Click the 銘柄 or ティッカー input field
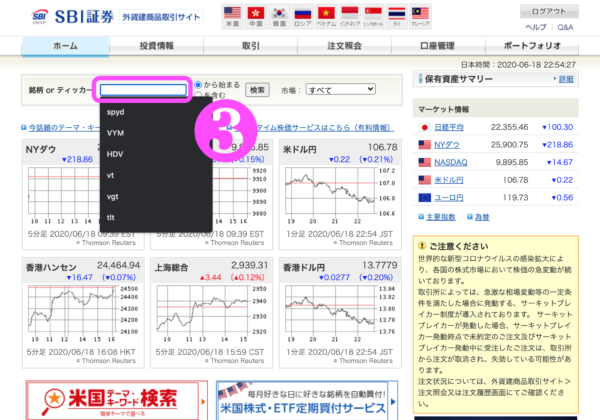The width and height of the screenshot is (600, 420). pos(143,90)
